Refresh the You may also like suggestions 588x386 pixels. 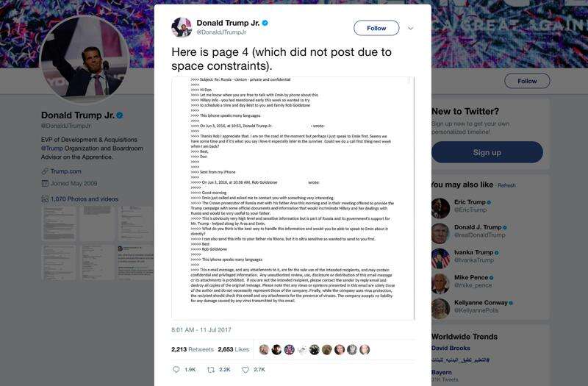point(506,185)
